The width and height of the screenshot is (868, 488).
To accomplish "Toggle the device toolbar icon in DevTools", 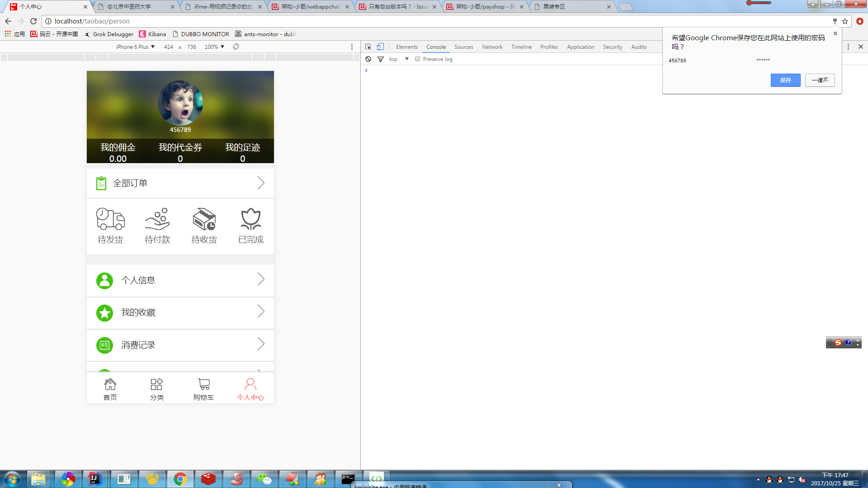I will point(380,47).
